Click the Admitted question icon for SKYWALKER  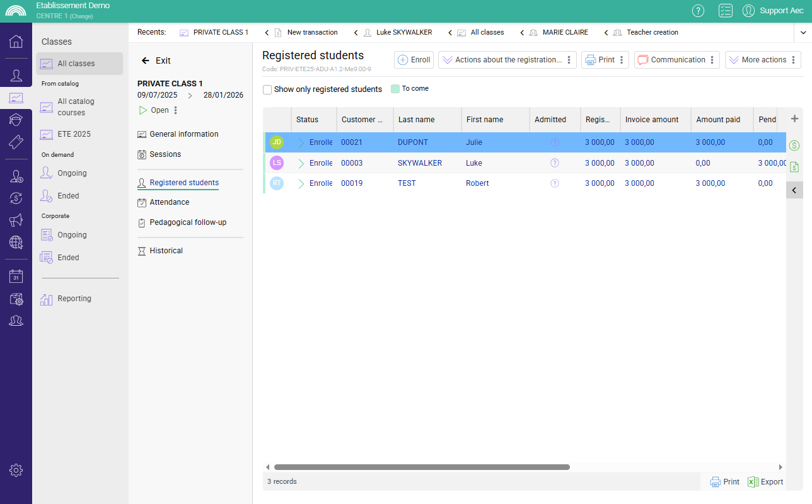point(555,163)
